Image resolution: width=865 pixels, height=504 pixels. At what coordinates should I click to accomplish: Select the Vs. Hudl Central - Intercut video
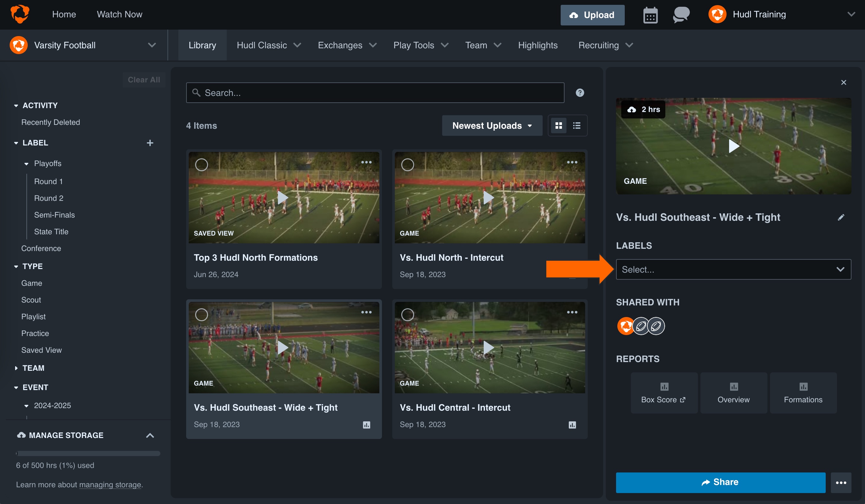coord(408,314)
